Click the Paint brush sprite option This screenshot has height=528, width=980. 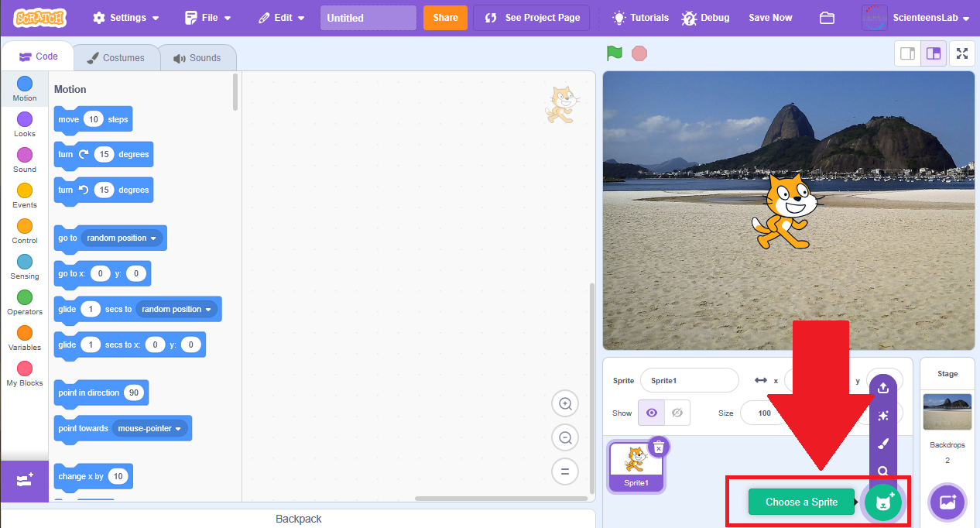click(882, 444)
